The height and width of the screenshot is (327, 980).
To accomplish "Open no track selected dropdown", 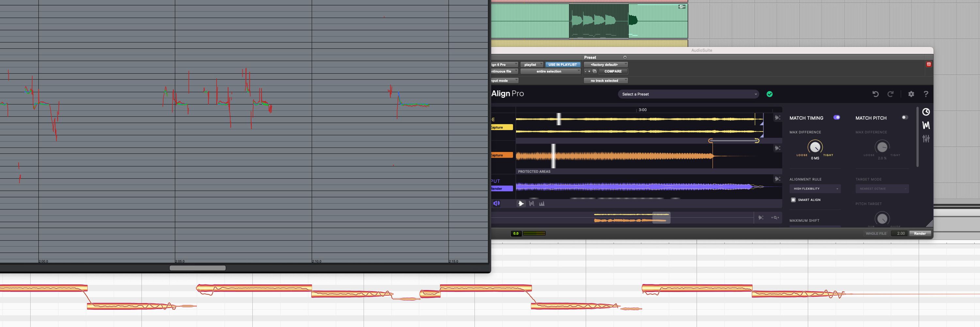I will [606, 81].
